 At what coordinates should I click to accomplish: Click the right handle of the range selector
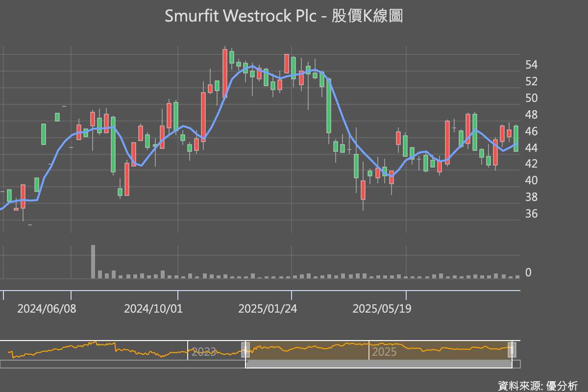point(512,350)
